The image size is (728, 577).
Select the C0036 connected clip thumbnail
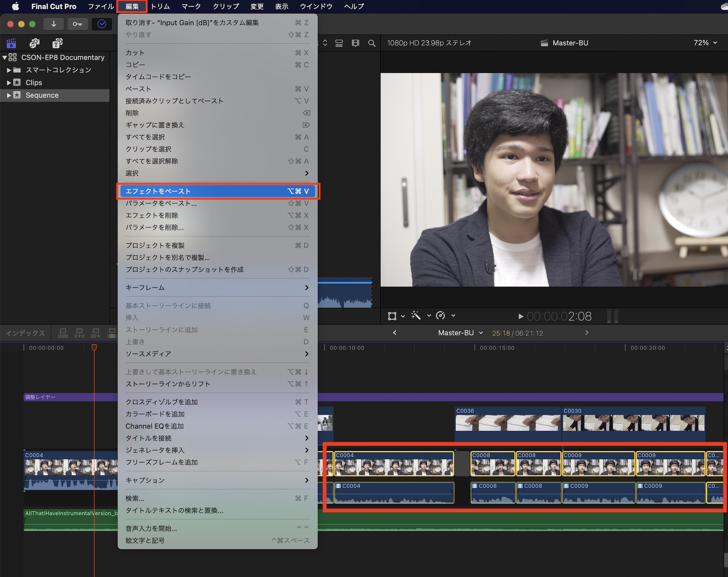pos(507,422)
